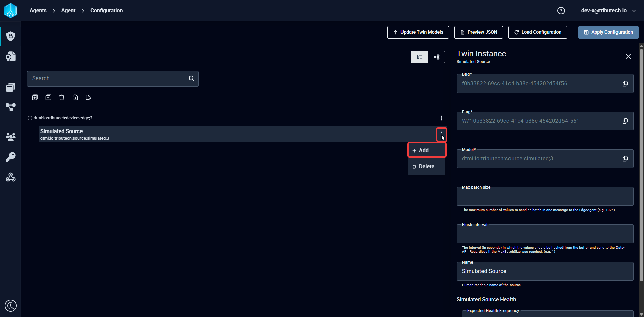
Task: Choose Add from the context menu
Action: (427, 150)
